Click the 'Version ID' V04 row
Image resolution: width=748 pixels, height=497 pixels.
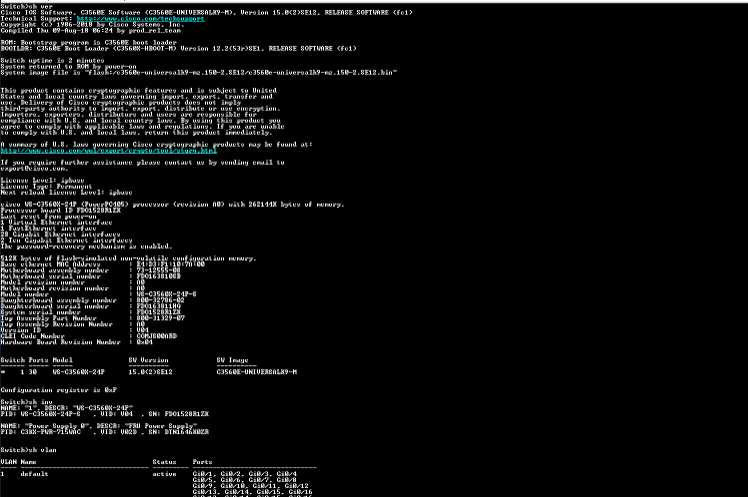coord(74,330)
